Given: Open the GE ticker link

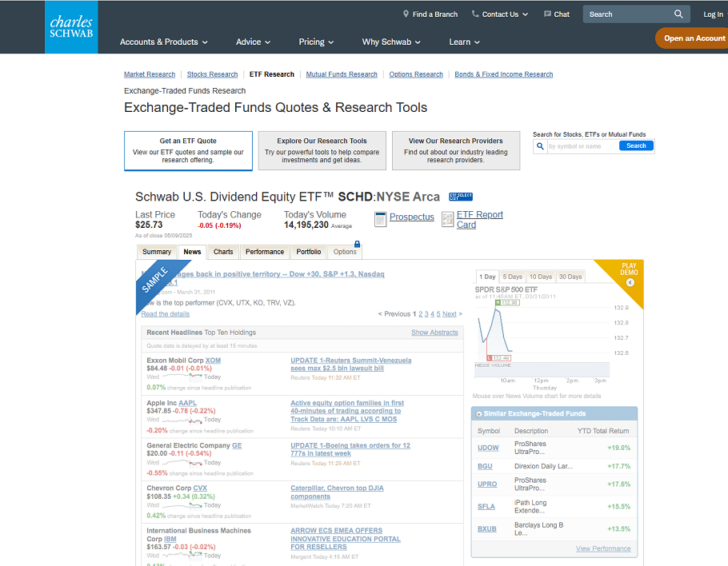Looking at the screenshot, I should (x=237, y=445).
